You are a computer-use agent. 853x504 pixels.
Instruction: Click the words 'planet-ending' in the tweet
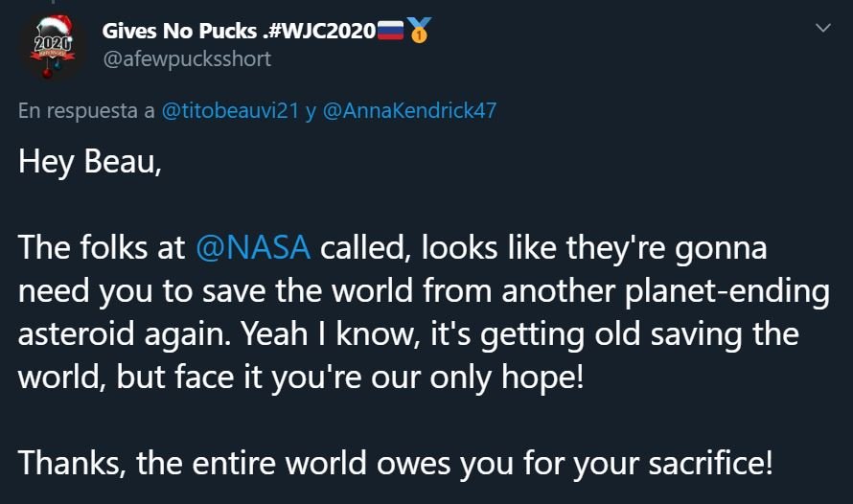[x=727, y=291]
